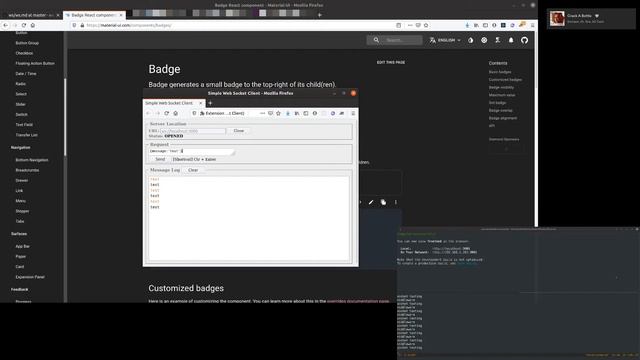Open new tab in Web Socket Client window
Viewport: 640px width, 360px height.
tap(210, 103)
